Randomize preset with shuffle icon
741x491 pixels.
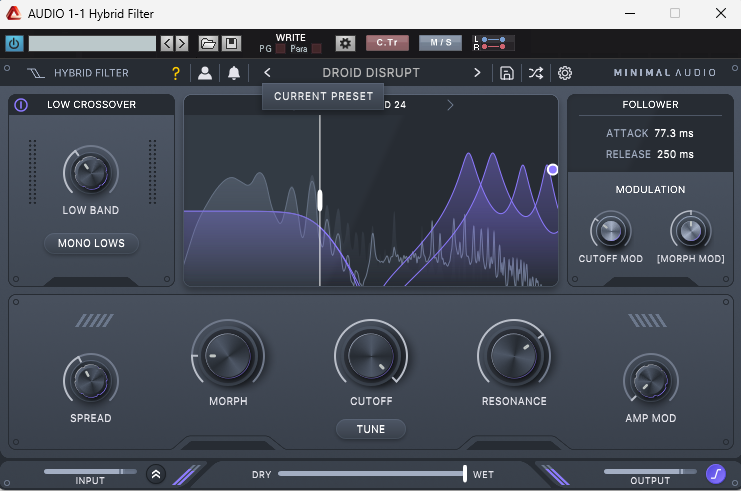coord(536,73)
